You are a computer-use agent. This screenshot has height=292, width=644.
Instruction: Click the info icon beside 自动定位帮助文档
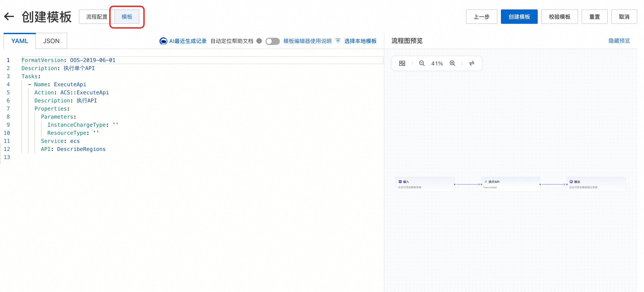coord(259,41)
